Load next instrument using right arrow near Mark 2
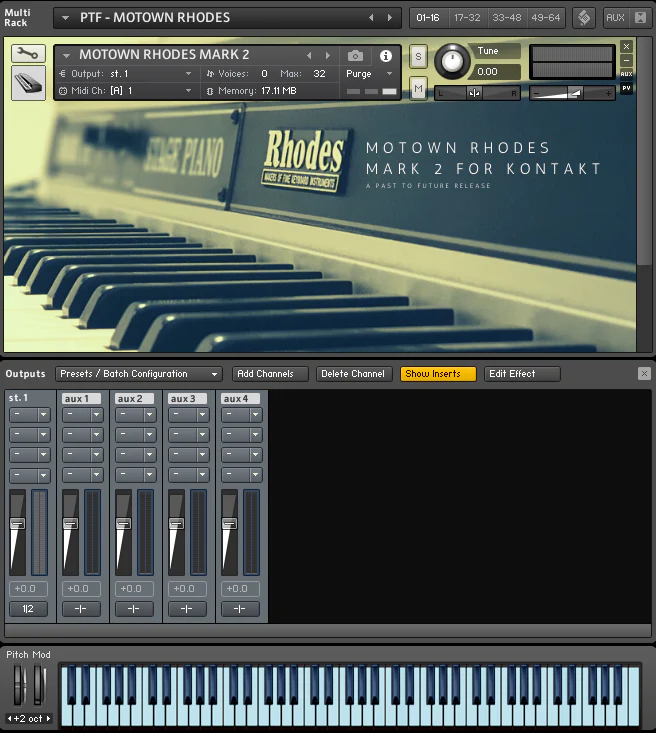The width and height of the screenshot is (656, 733). pos(328,56)
